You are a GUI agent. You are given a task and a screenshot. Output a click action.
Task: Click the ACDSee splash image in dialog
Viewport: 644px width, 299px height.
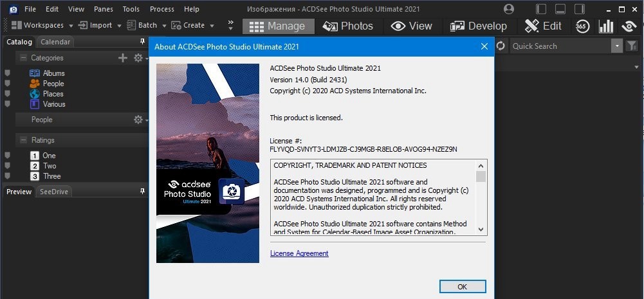[x=208, y=163]
